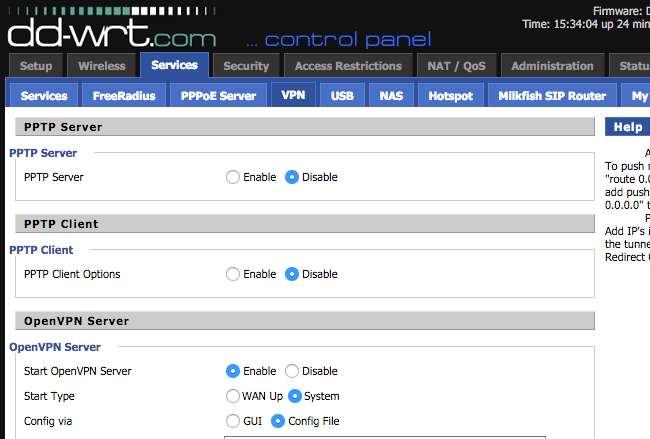The height and width of the screenshot is (439, 650).
Task: Click the OpenVPN Server section header bar
Action: click(x=305, y=320)
